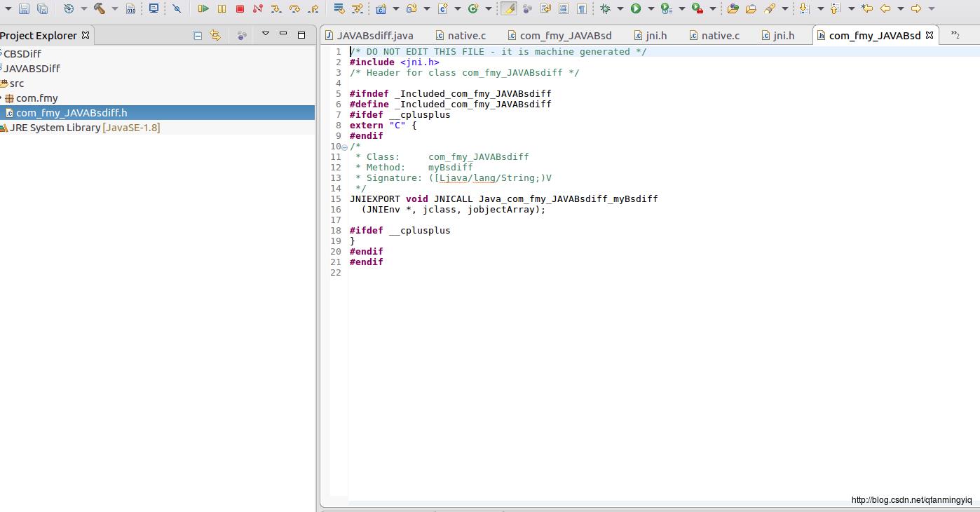Click the Forward navigation arrow
Screen dimensions: 980x512
916,8
